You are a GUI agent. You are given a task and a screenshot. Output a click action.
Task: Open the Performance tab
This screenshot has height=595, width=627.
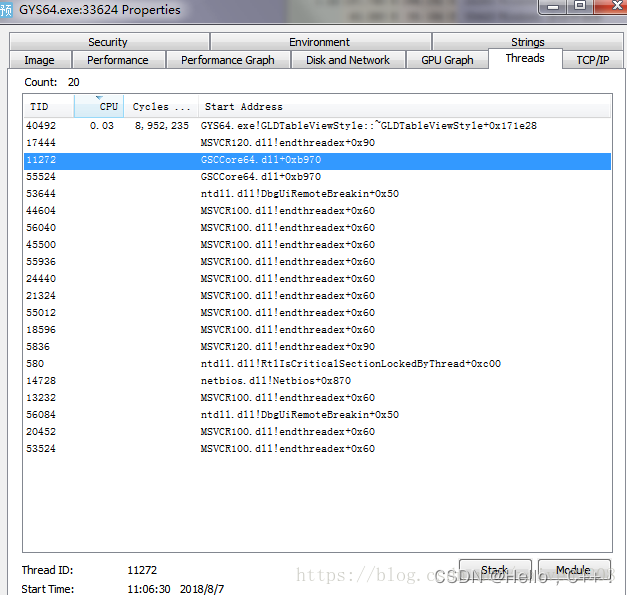118,60
